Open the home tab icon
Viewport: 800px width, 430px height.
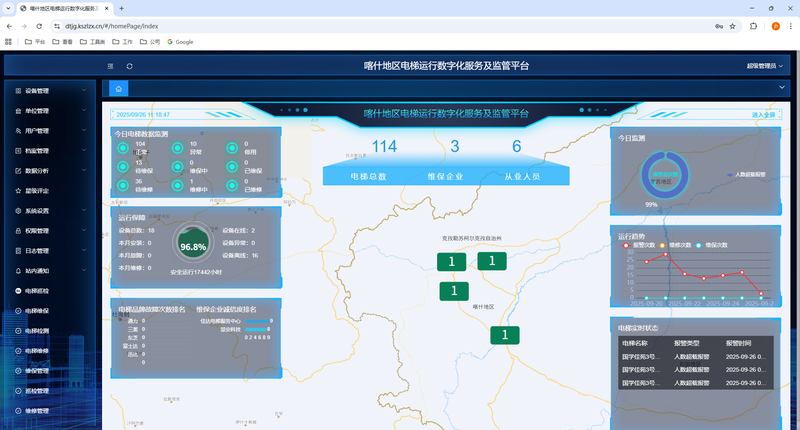pos(118,89)
